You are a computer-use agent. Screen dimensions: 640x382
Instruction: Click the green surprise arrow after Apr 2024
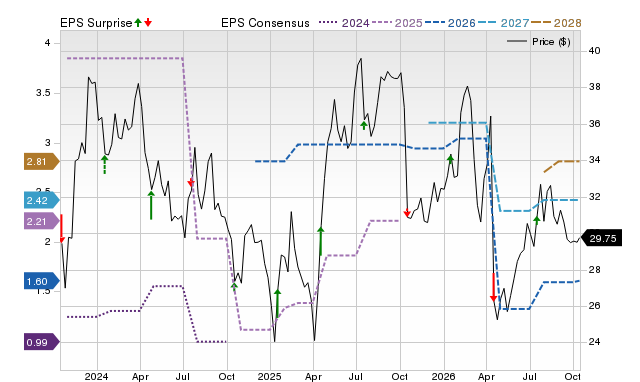coord(151,205)
